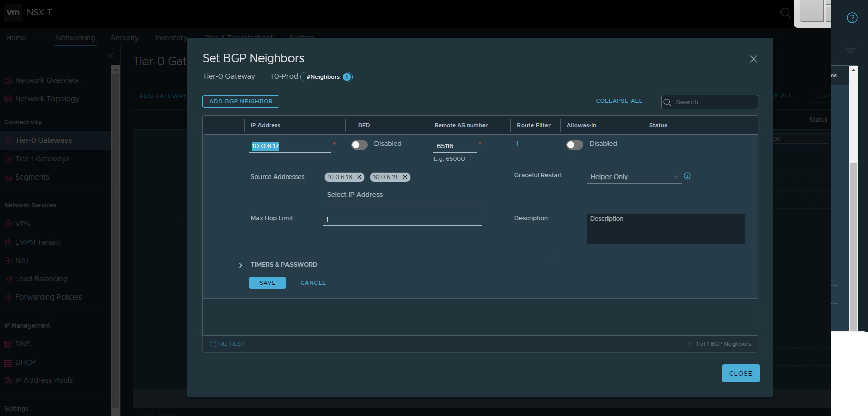Click ADD BGP NEIGHBOR button

(241, 101)
